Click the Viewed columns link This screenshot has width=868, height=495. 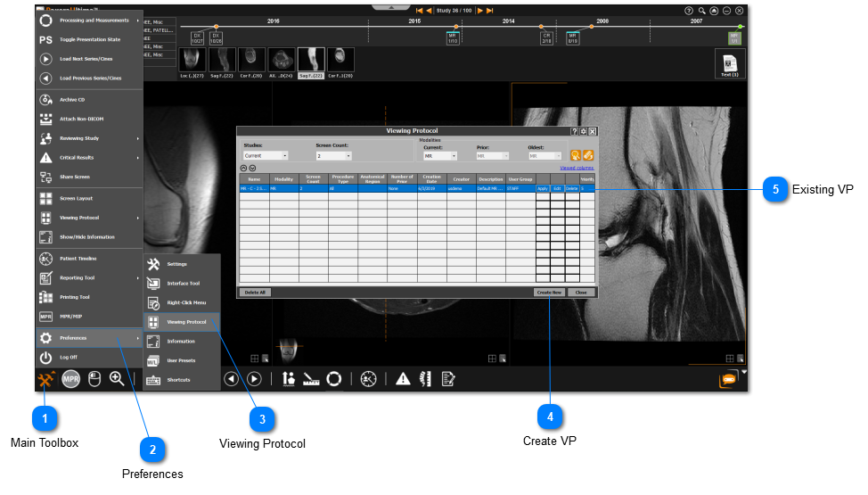(x=577, y=168)
